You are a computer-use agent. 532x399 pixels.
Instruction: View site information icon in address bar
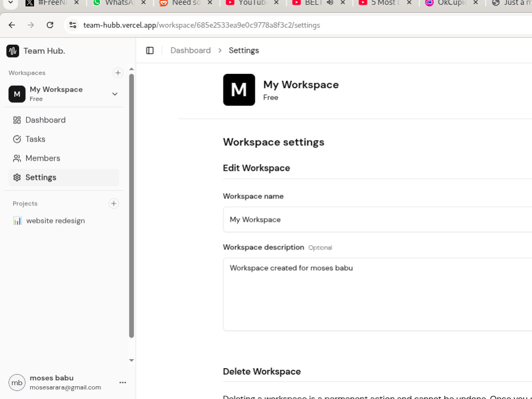coord(73,25)
